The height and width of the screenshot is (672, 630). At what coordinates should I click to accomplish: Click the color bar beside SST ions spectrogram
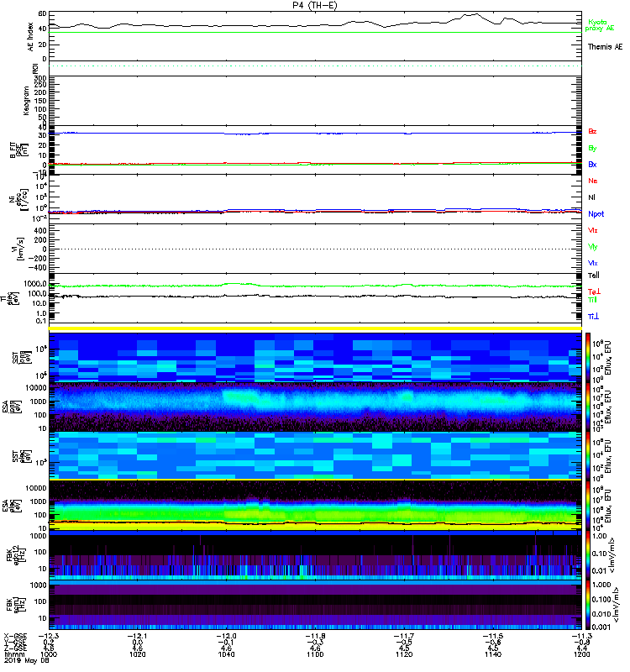(x=588, y=357)
